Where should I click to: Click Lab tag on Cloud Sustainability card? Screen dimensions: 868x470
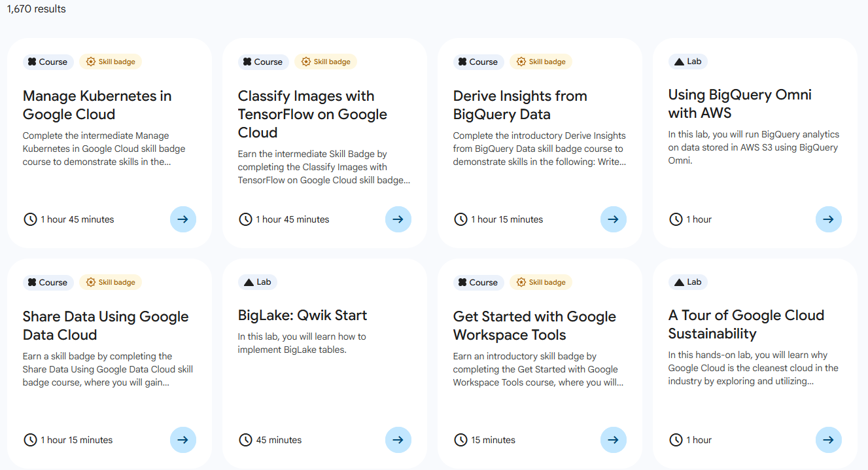tap(687, 282)
